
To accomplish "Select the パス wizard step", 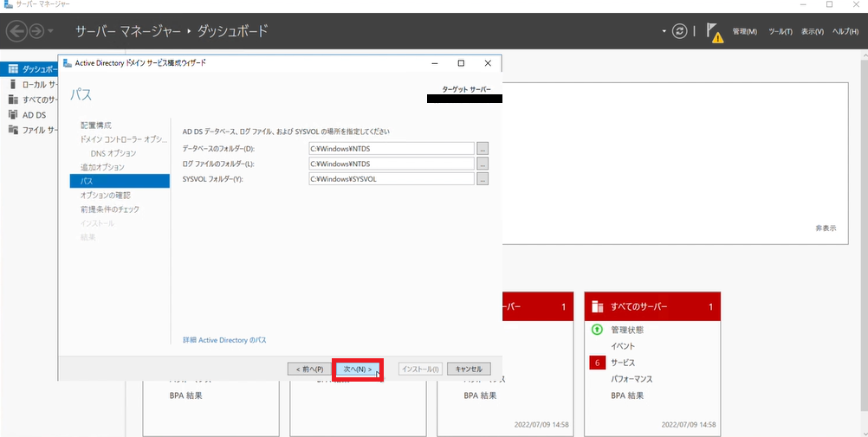I will pyautogui.click(x=120, y=181).
